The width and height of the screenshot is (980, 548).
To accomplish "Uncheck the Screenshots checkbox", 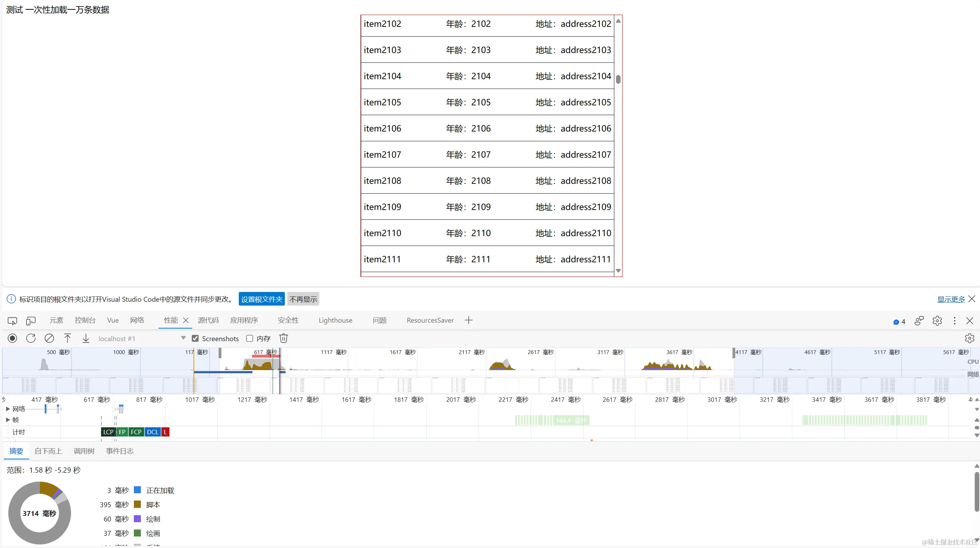I will tap(195, 338).
